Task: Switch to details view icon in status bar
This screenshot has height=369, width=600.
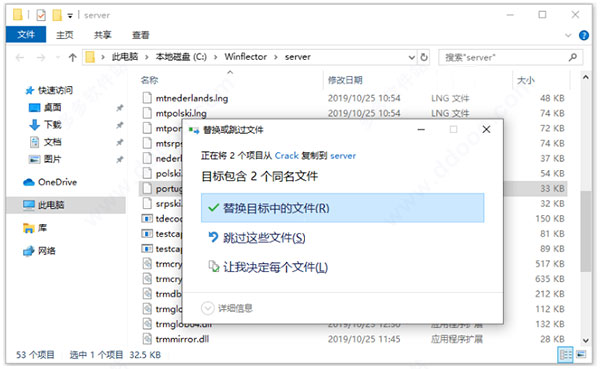Action: click(x=565, y=354)
